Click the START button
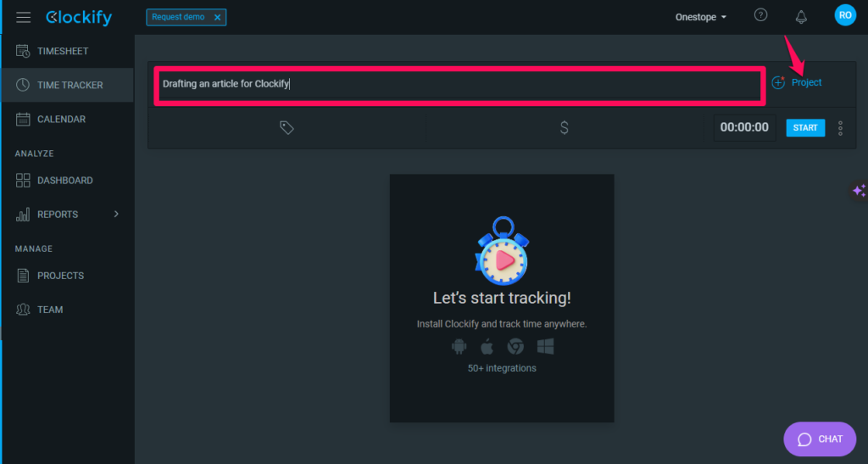Screen dimensions: 868x464 805,128
